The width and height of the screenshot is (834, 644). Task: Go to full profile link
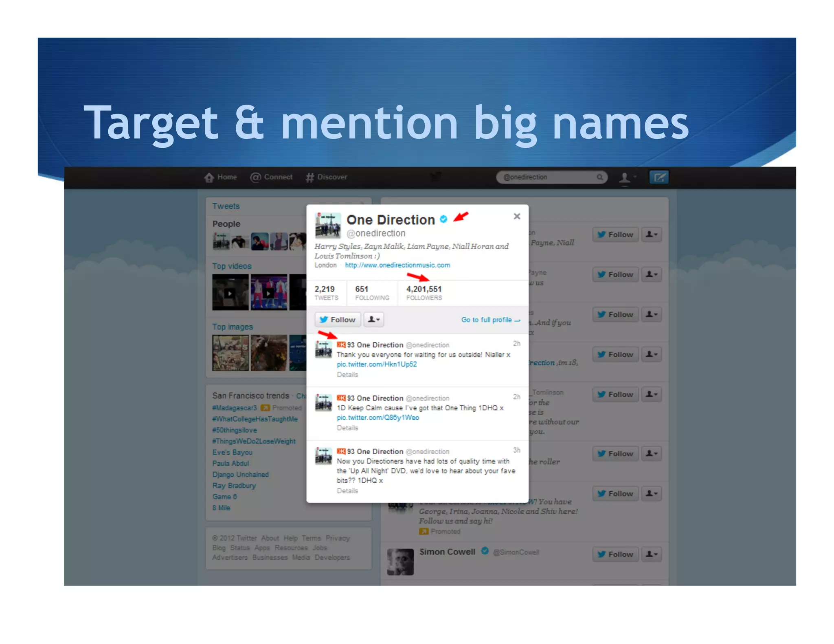tap(491, 320)
